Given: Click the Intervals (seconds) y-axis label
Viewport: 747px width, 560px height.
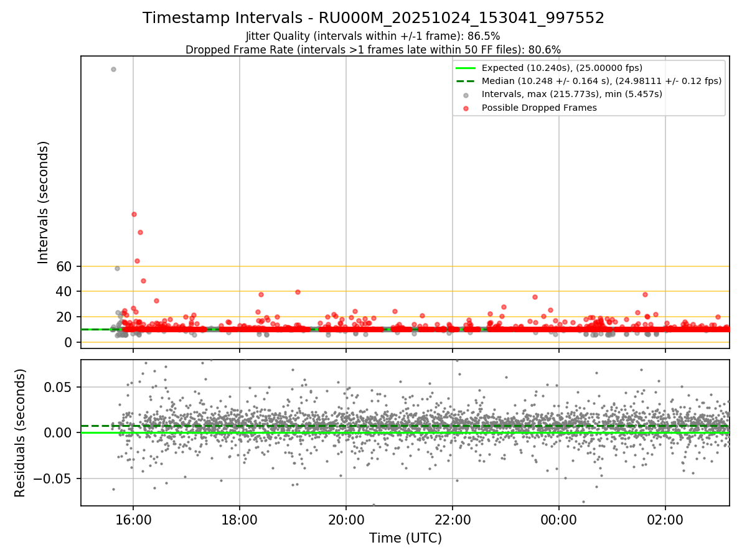Looking at the screenshot, I should [44, 202].
